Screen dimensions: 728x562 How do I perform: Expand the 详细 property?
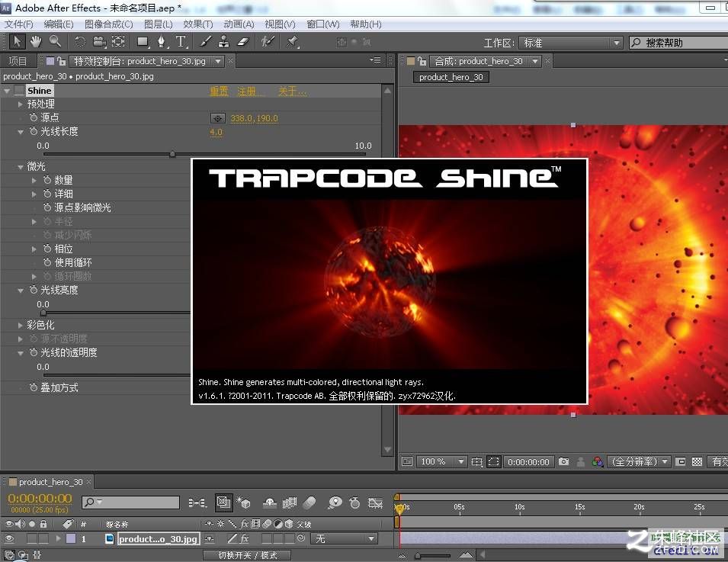(34, 194)
